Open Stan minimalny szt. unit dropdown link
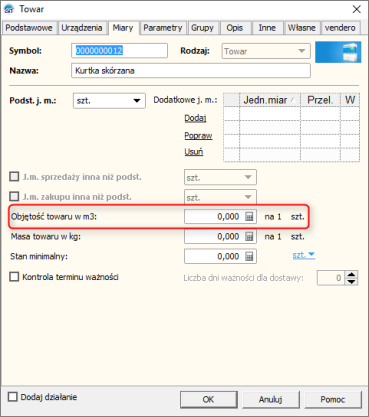The width and height of the screenshot is (369, 417). click(304, 255)
